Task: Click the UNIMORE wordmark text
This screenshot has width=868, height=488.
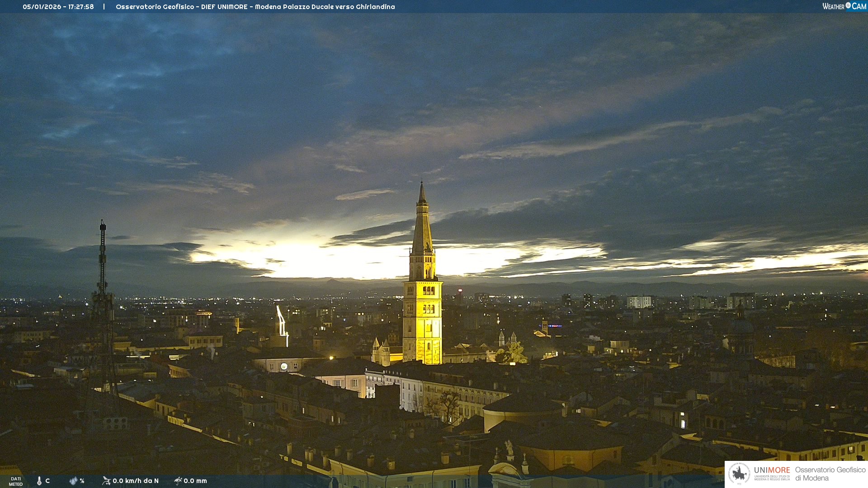Action: pyautogui.click(x=772, y=470)
